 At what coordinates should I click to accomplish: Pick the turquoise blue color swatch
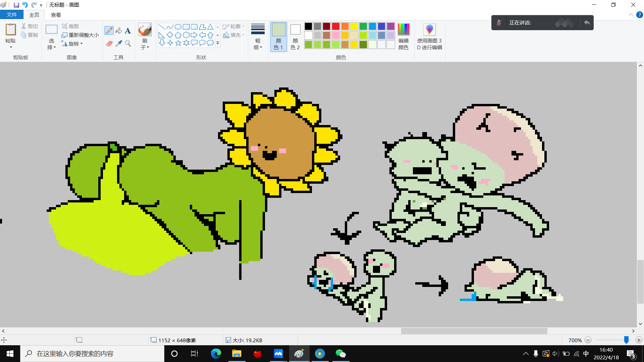click(x=372, y=26)
